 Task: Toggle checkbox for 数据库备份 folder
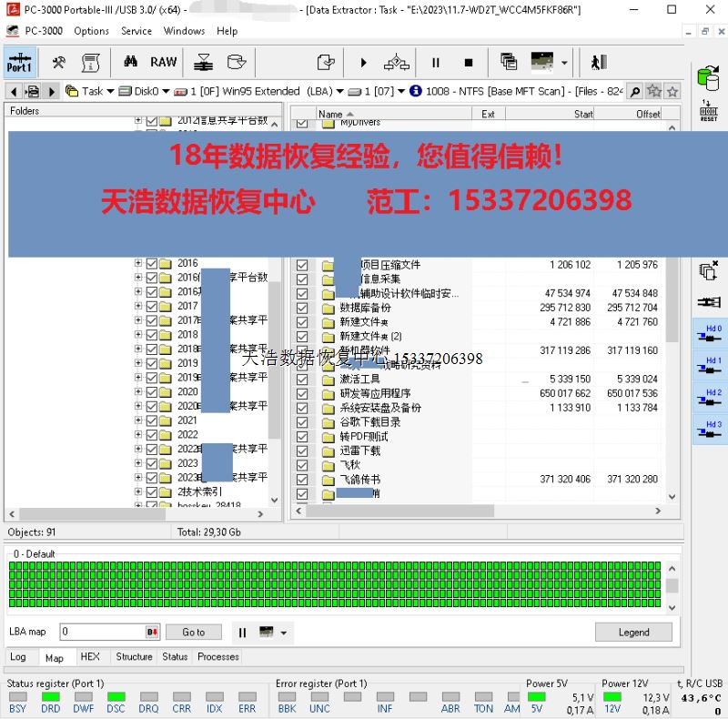click(x=302, y=308)
